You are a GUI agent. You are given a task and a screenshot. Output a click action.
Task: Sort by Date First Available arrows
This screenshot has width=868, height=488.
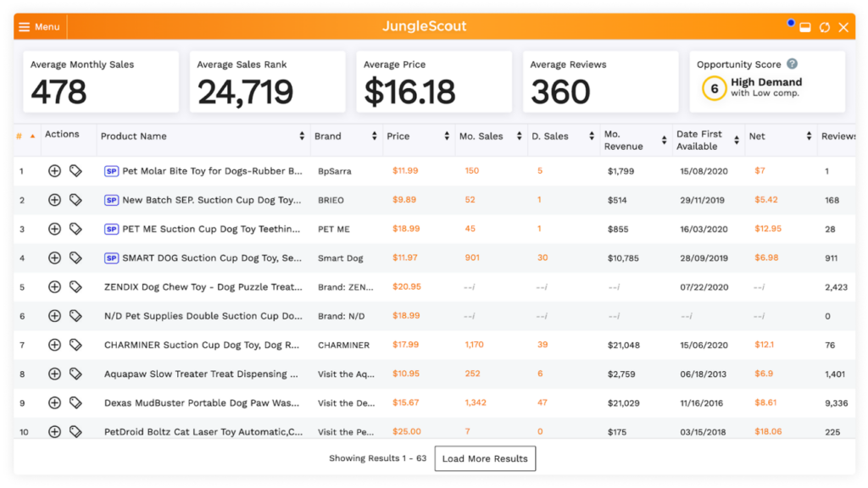737,141
